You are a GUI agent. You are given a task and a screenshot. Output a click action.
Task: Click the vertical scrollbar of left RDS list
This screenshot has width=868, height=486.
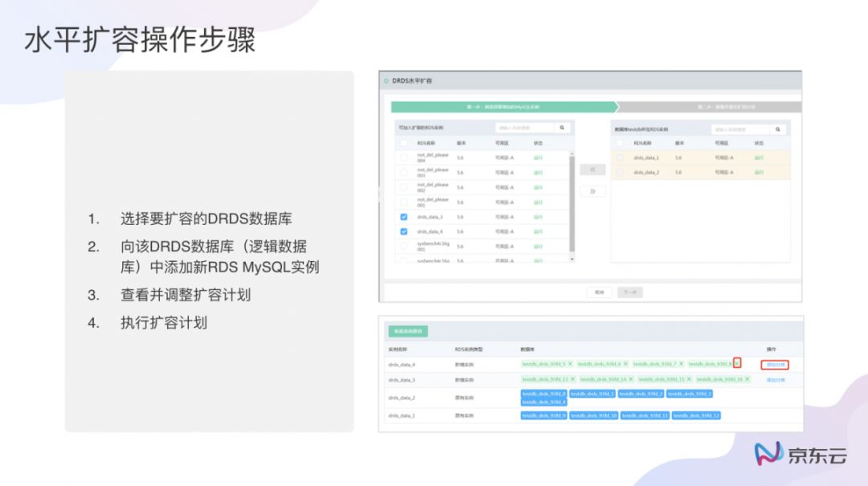point(572,204)
